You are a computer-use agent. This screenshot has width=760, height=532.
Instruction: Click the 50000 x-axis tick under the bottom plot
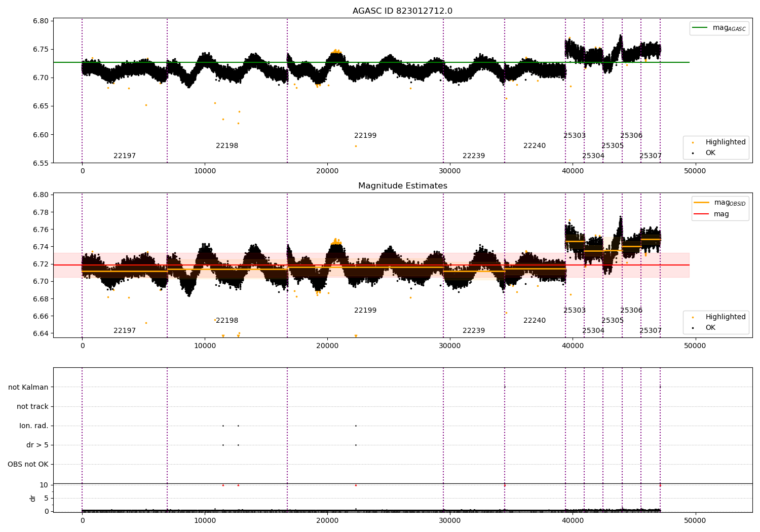point(695,520)
